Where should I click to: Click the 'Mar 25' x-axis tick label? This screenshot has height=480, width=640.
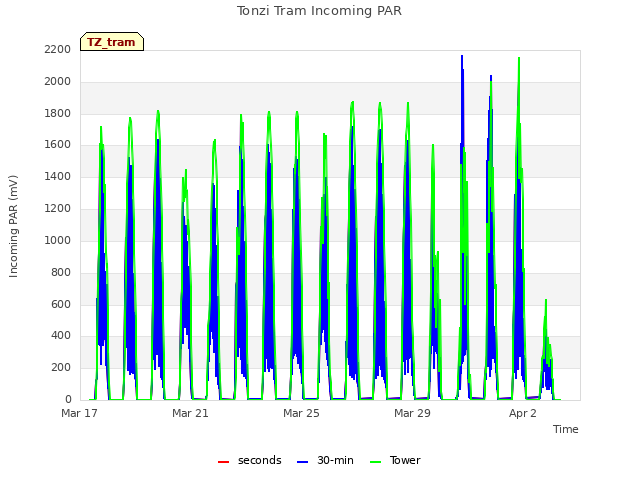pos(301,413)
